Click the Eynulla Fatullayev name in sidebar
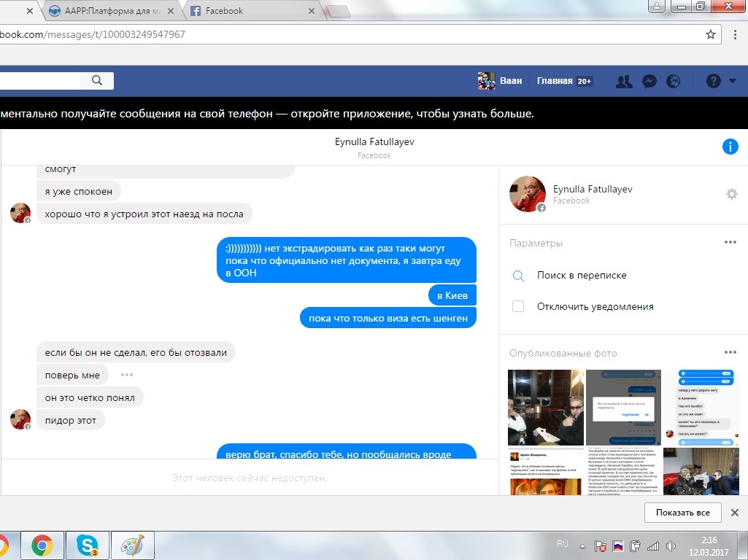The height and width of the screenshot is (560, 748). pyautogui.click(x=593, y=189)
